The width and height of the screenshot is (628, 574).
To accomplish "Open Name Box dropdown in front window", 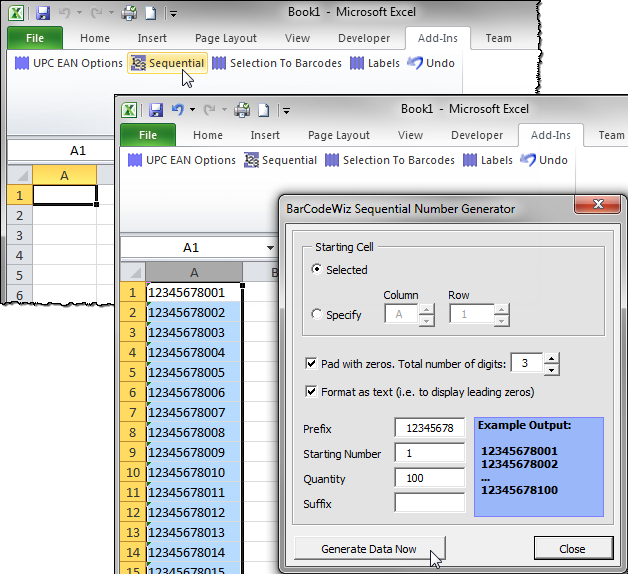I will click(x=271, y=248).
